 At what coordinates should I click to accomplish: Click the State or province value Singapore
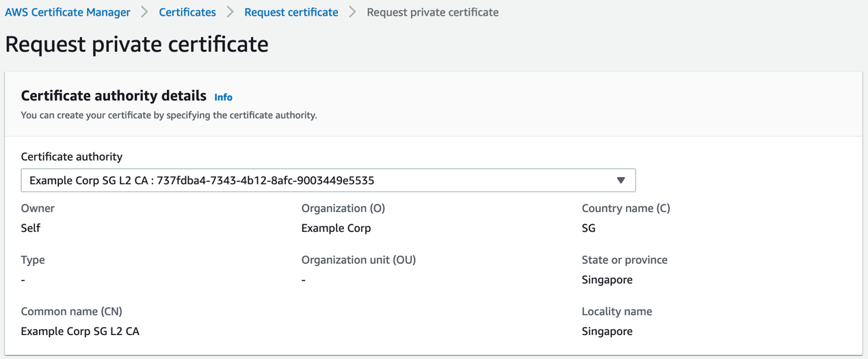pyautogui.click(x=607, y=280)
